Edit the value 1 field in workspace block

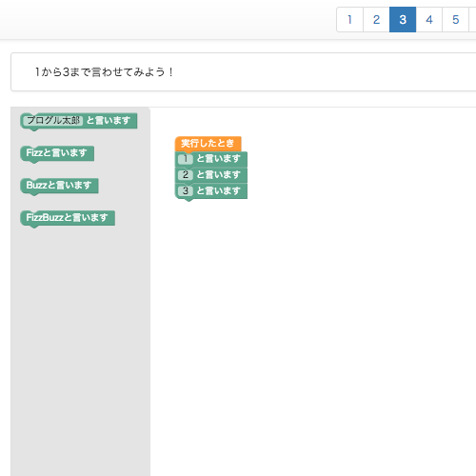point(186,159)
